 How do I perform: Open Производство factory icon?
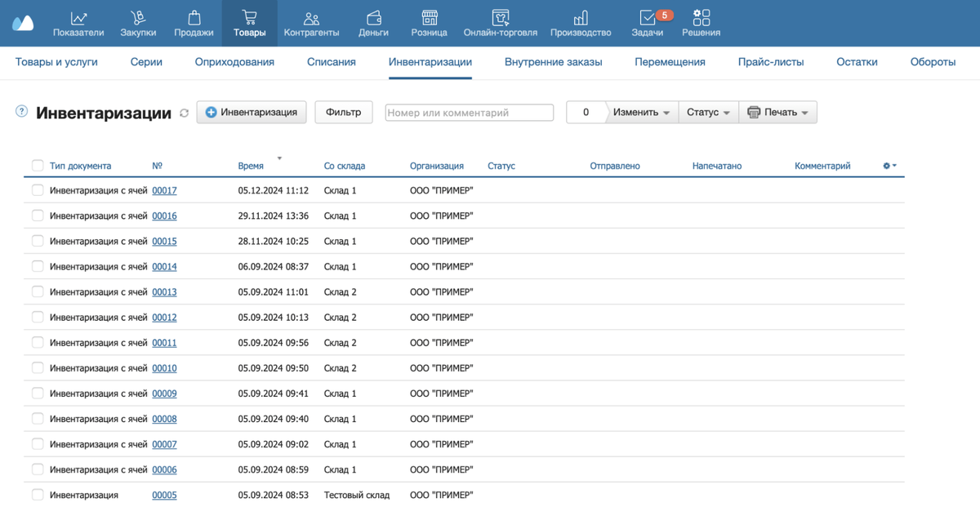pyautogui.click(x=581, y=18)
